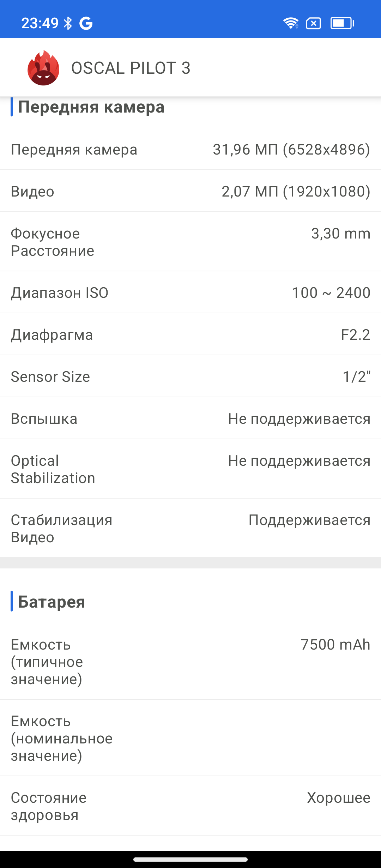Tap the Состояние здоровья Хорошее row
This screenshot has height=868, width=381.
pyautogui.click(x=190, y=806)
